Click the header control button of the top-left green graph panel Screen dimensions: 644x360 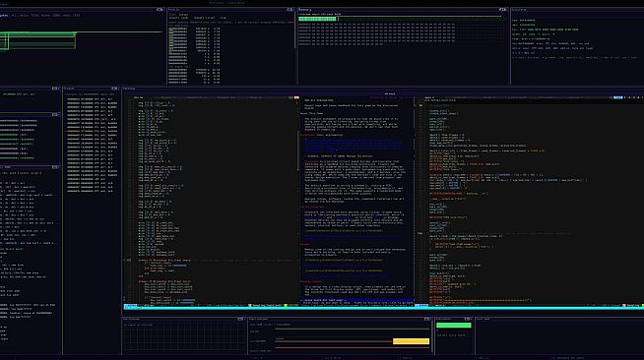pyautogui.click(x=160, y=10)
